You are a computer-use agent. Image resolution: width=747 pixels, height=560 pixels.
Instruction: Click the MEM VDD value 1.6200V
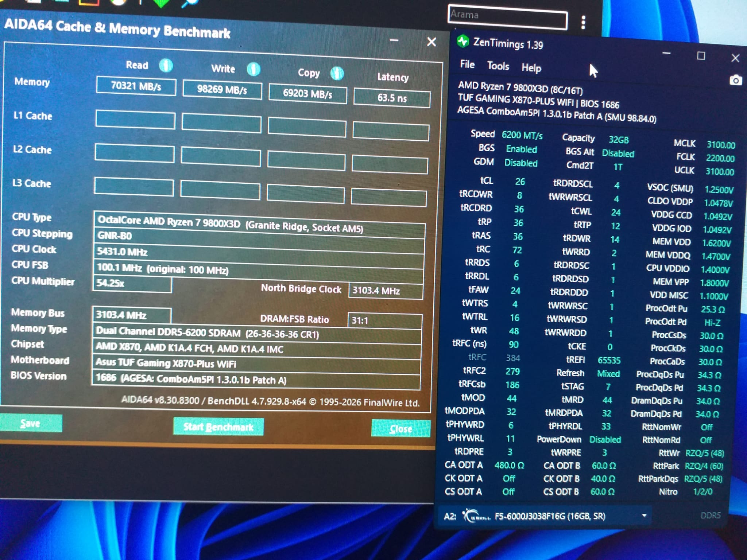716,243
